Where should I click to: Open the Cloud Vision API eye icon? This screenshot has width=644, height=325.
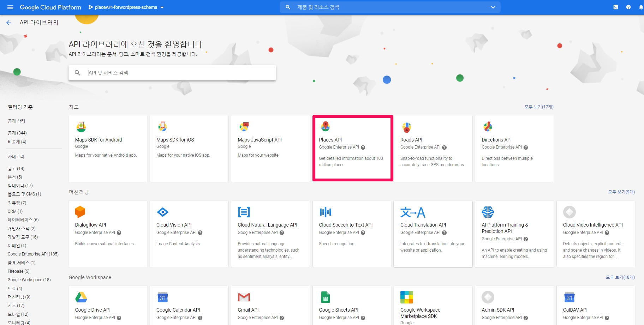[162, 212]
